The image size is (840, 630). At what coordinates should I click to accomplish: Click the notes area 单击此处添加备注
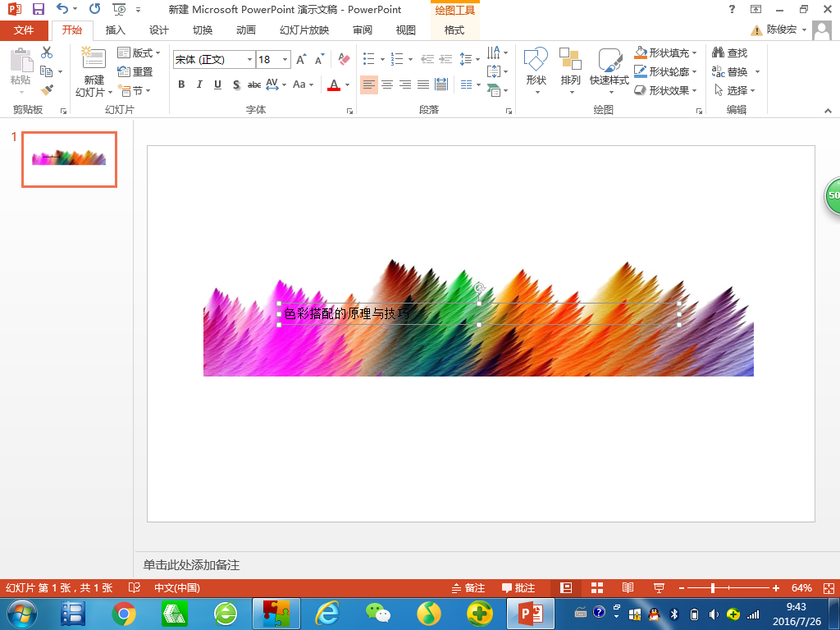[191, 564]
